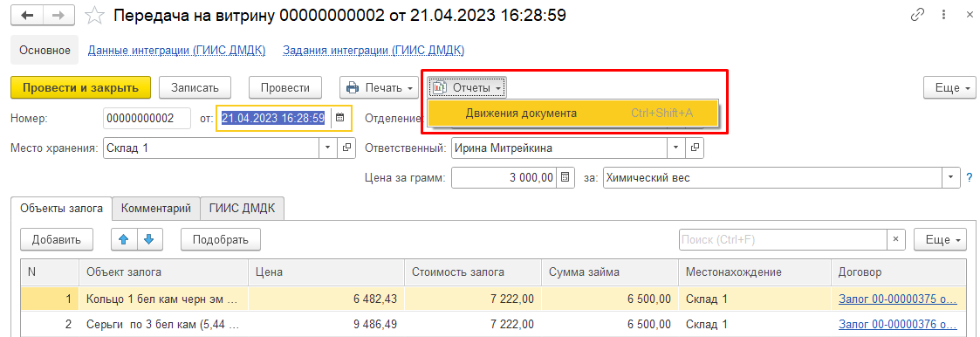This screenshot has width=980, height=337.
Task: Click Местонахождение Склад 1 in row 2
Action: tap(754, 325)
